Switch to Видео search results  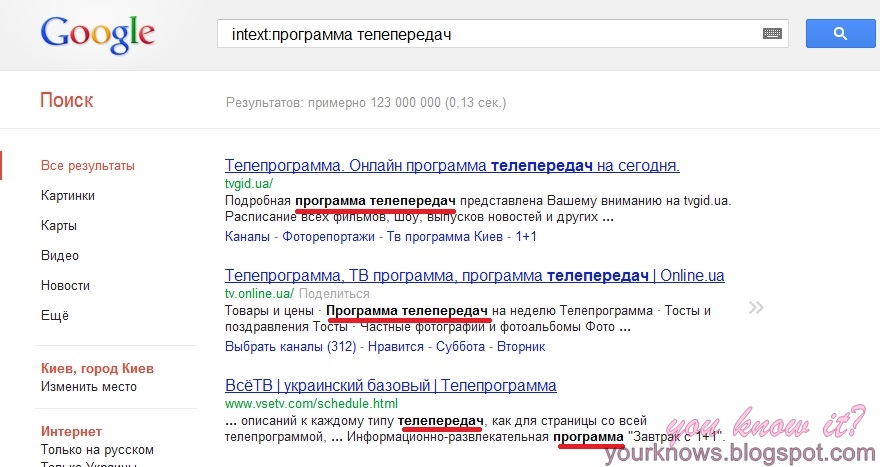[60, 255]
